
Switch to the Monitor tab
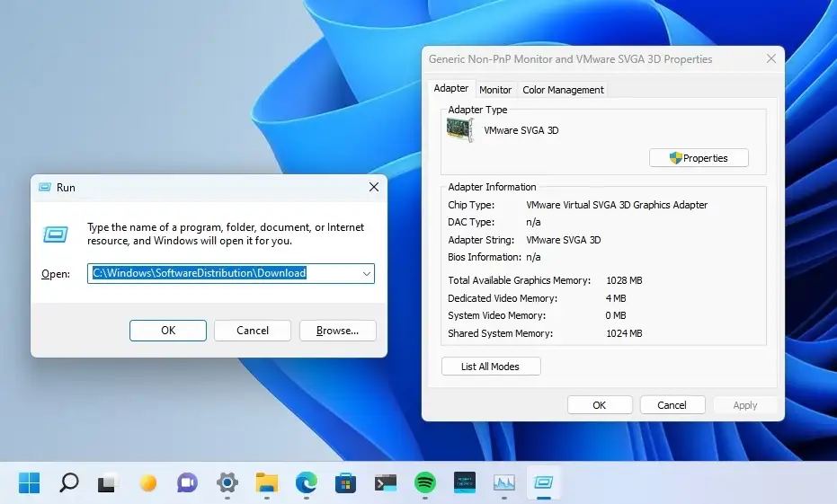[x=495, y=90]
